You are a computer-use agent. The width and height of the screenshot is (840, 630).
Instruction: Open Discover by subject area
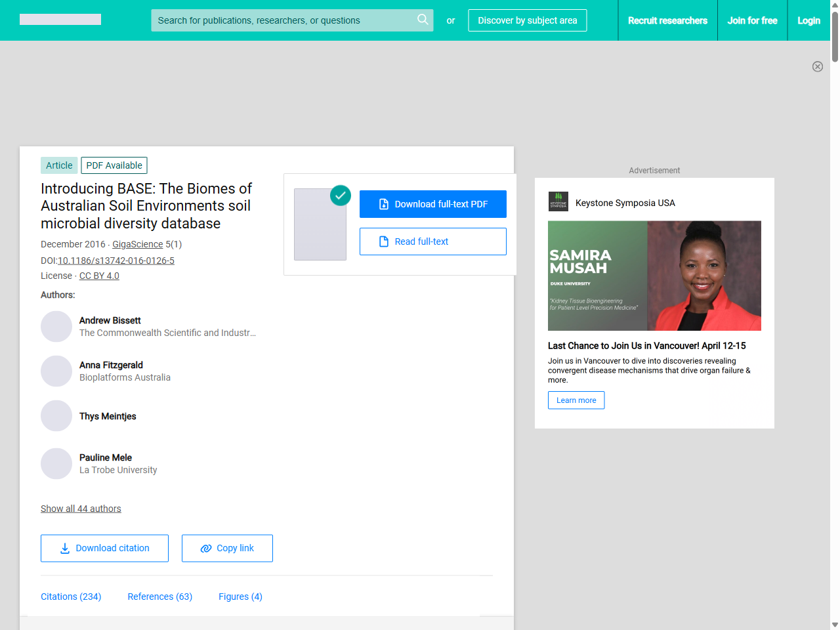point(527,20)
